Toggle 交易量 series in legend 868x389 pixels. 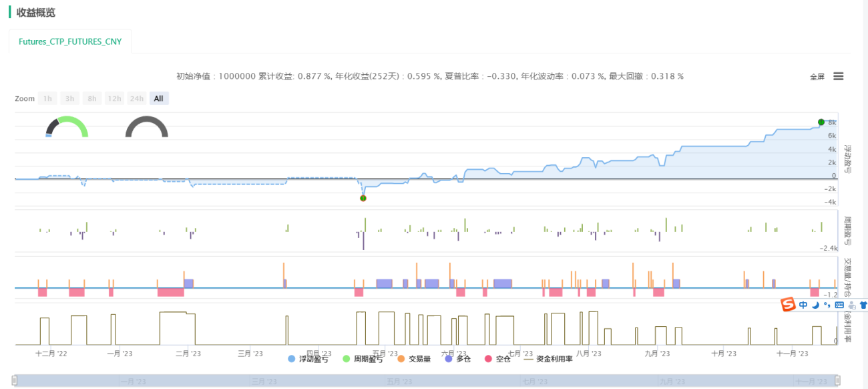coord(414,359)
